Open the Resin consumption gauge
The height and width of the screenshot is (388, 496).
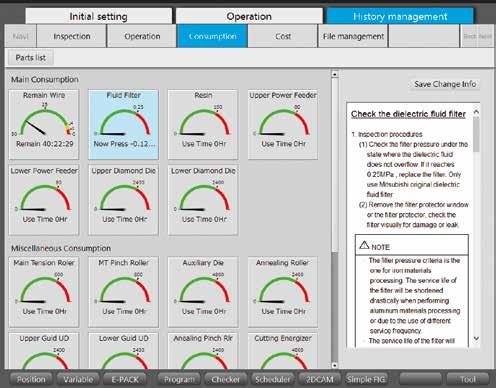click(x=203, y=124)
